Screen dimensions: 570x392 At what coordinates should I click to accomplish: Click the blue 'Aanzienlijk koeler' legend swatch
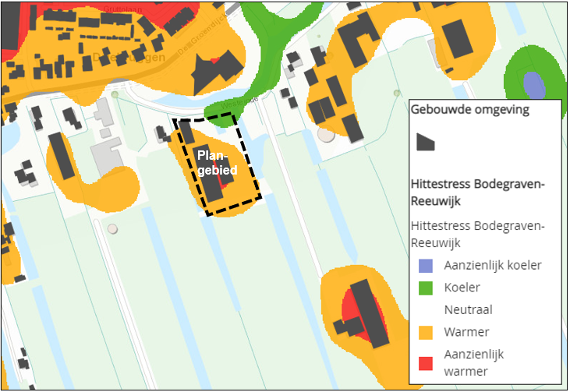(426, 266)
